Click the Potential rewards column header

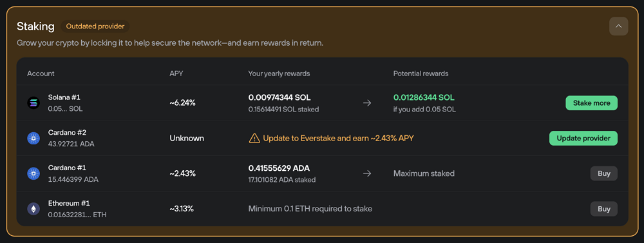point(421,73)
